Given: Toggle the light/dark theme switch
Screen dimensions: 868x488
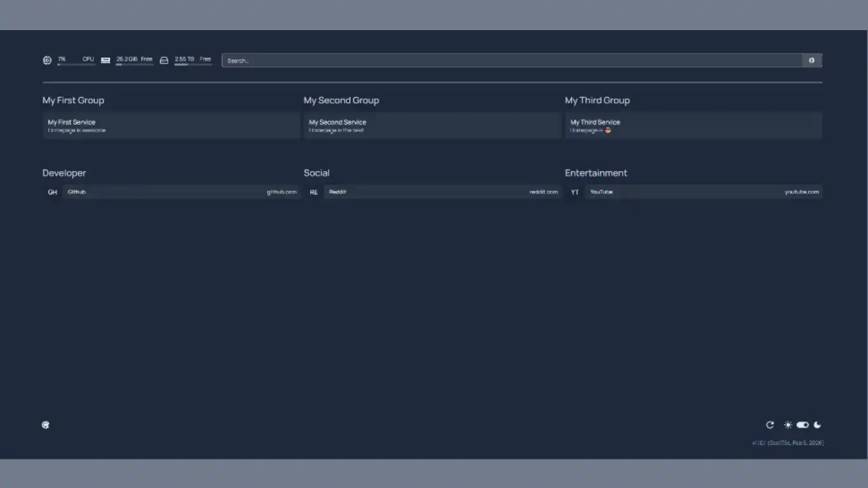Looking at the screenshot, I should [803, 425].
